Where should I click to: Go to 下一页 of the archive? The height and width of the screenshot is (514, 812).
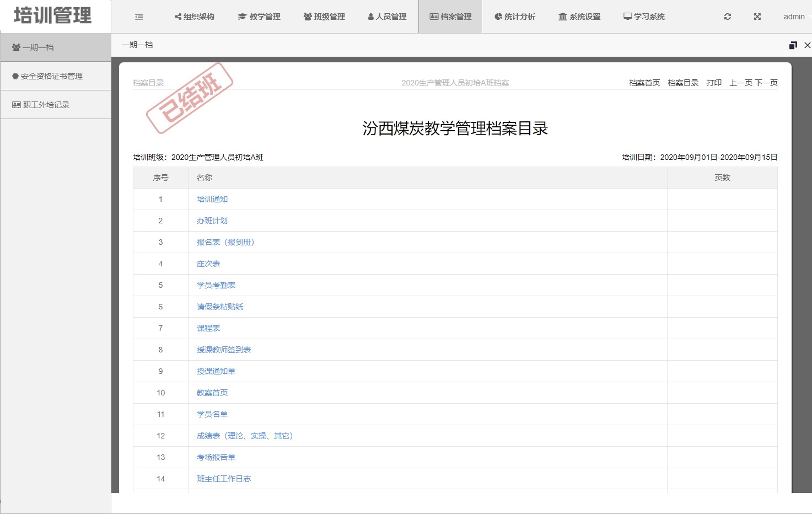[x=766, y=83]
